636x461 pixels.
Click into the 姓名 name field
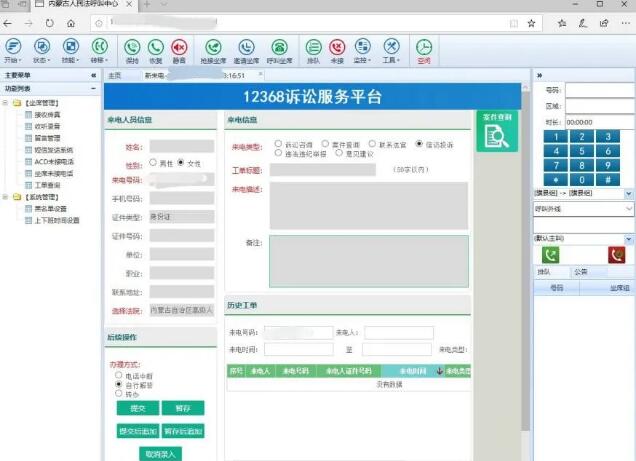click(182, 146)
